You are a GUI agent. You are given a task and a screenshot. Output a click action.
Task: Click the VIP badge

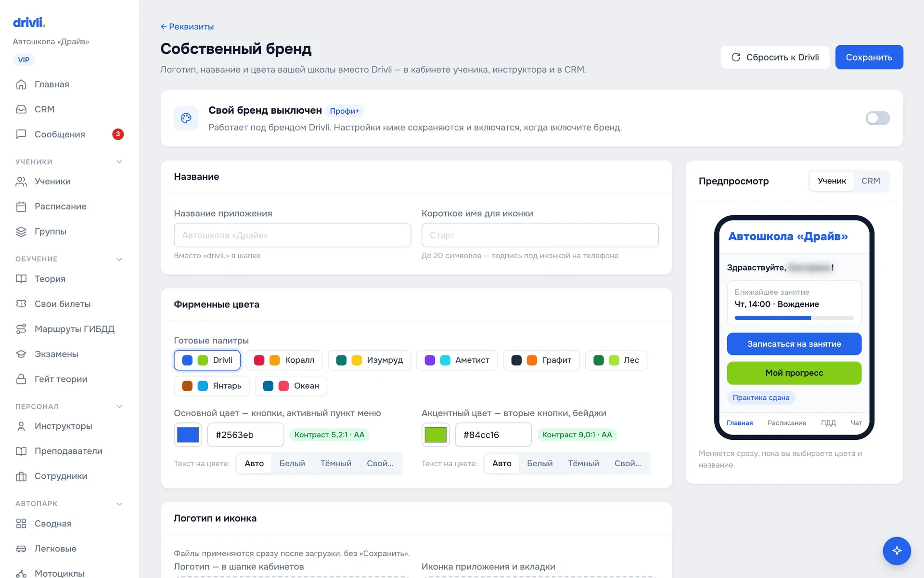24,60
